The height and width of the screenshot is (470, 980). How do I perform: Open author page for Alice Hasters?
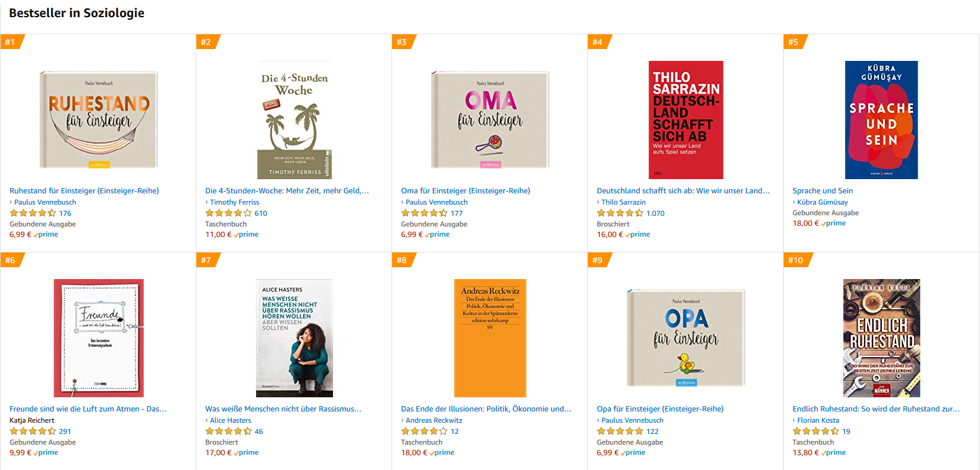231,420
